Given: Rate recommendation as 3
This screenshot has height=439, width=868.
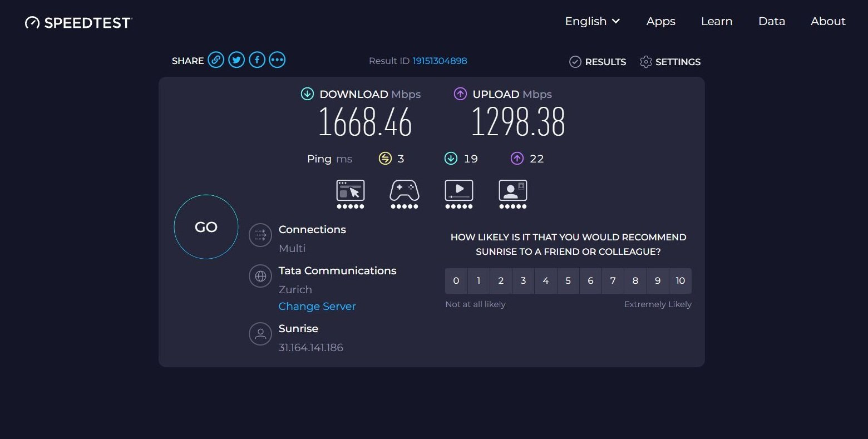Looking at the screenshot, I should tap(523, 281).
